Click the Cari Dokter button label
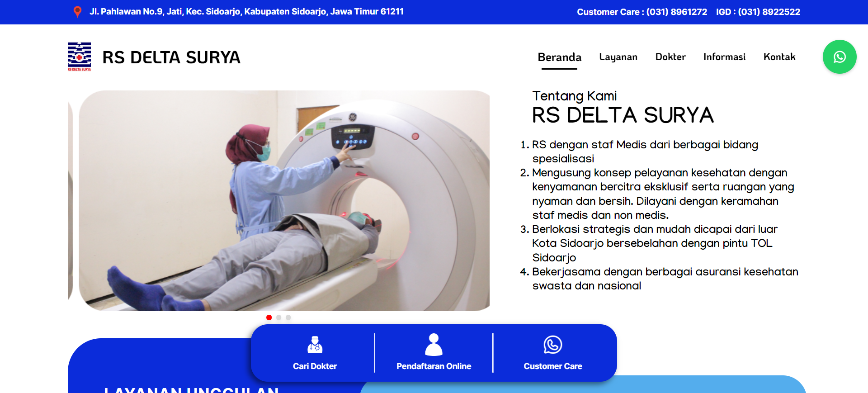 tap(315, 366)
